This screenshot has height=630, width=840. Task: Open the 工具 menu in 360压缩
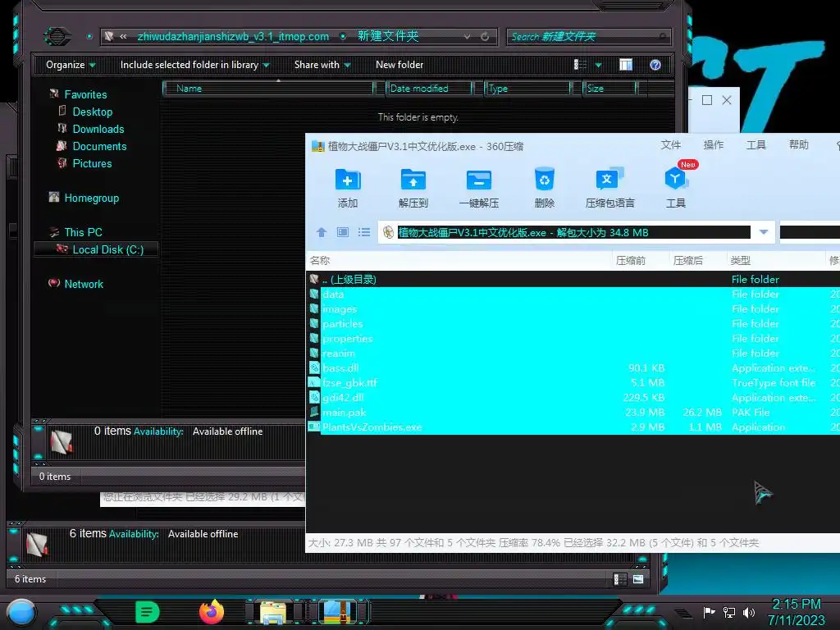tap(756, 144)
